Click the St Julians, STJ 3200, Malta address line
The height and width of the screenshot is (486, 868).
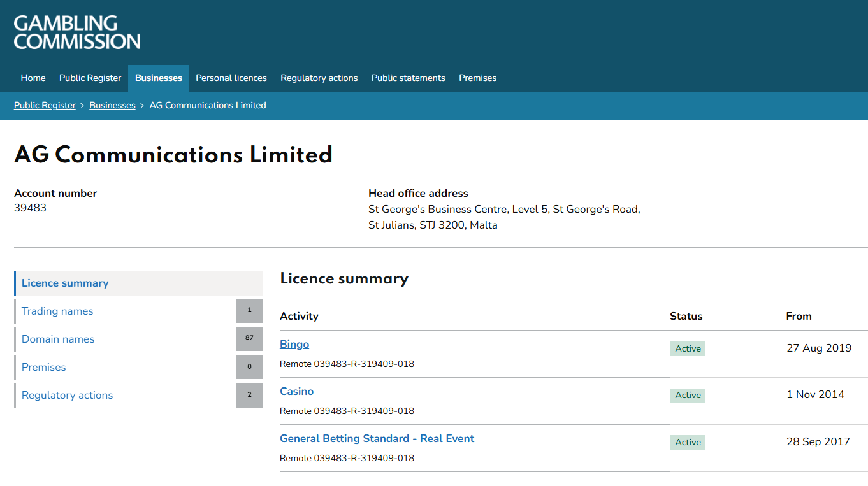[433, 225]
